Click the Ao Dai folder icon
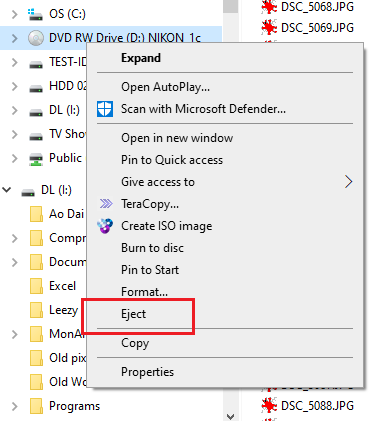384x421 pixels. 36,214
